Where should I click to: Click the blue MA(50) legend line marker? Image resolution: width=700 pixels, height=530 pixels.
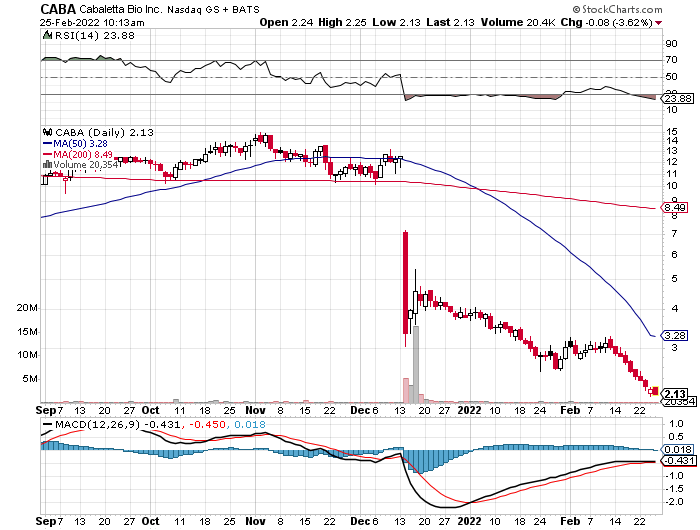click(47, 143)
